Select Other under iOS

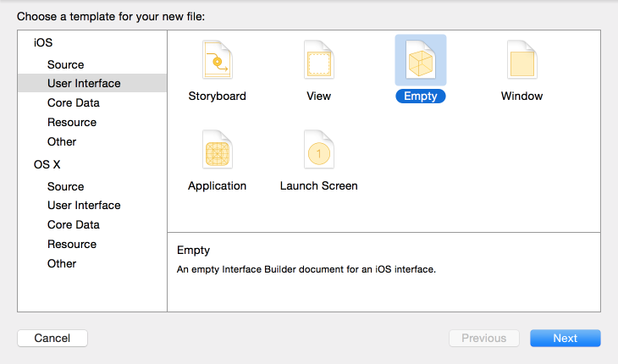(62, 141)
